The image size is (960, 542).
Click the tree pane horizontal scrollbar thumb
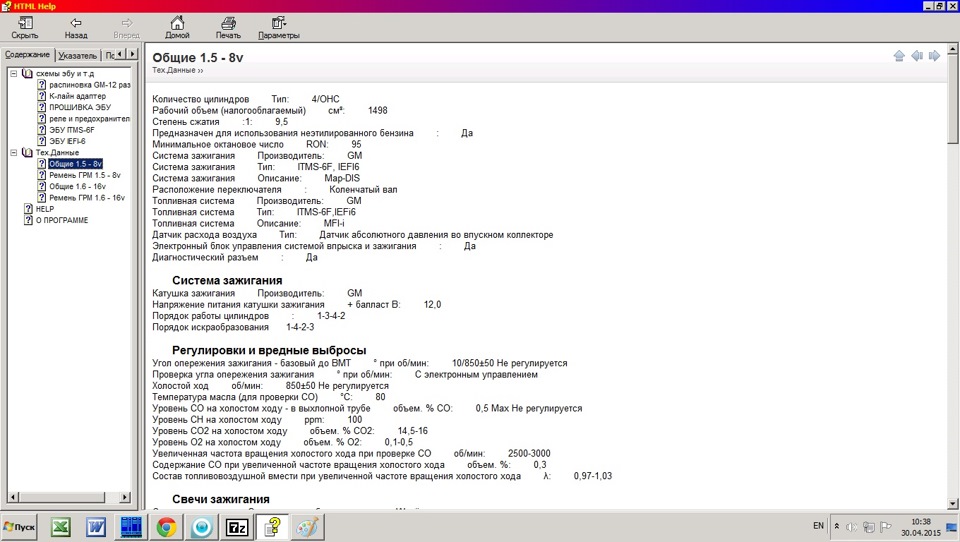[62, 497]
